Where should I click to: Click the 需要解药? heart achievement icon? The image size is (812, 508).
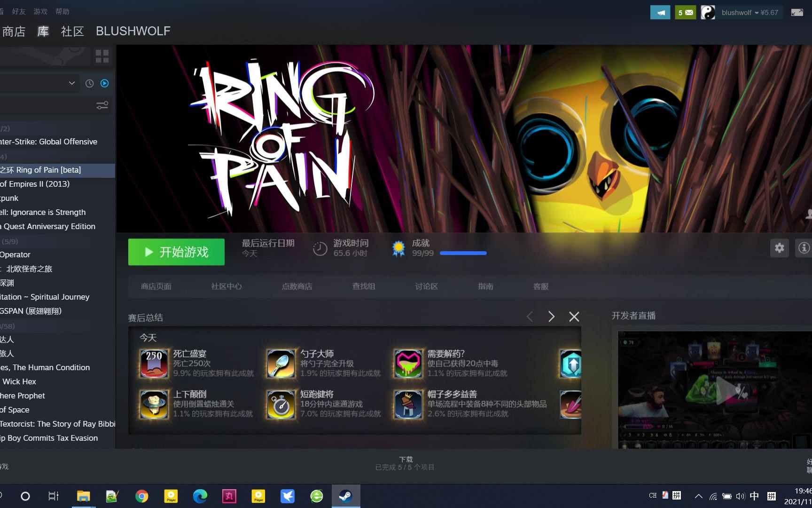coord(408,364)
